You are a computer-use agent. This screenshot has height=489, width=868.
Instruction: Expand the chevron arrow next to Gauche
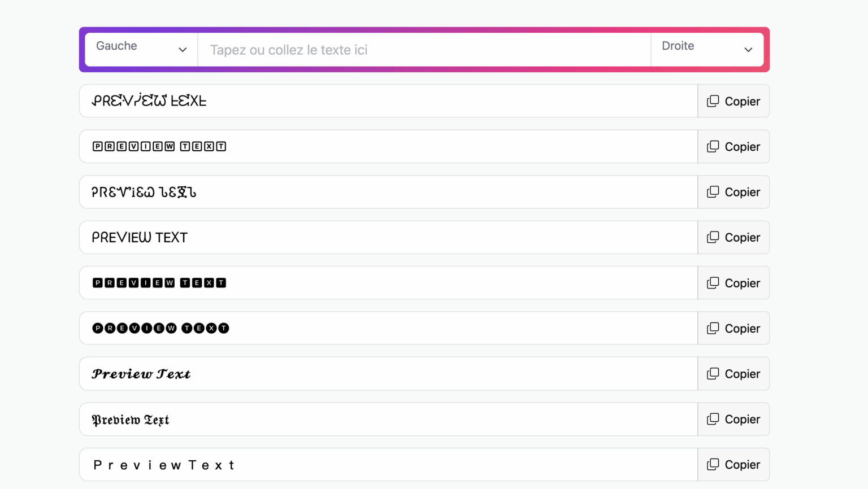[x=183, y=50]
